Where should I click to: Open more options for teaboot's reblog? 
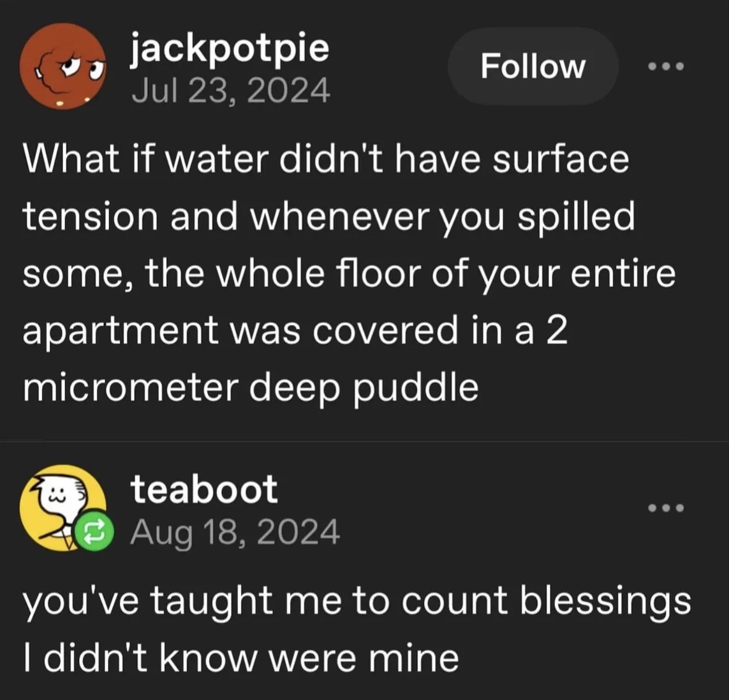pos(666,508)
